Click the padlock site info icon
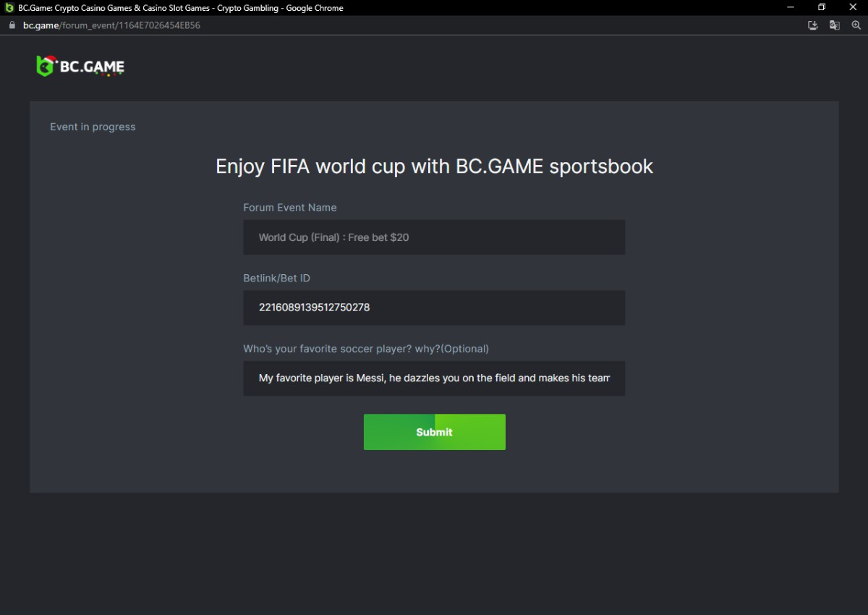The image size is (868, 615). pyautogui.click(x=11, y=25)
